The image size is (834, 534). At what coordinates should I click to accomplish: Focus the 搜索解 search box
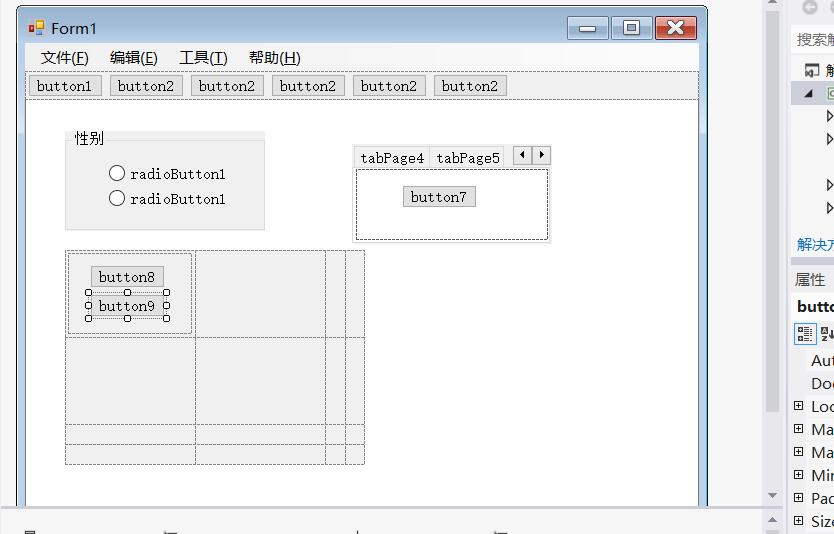click(x=813, y=39)
